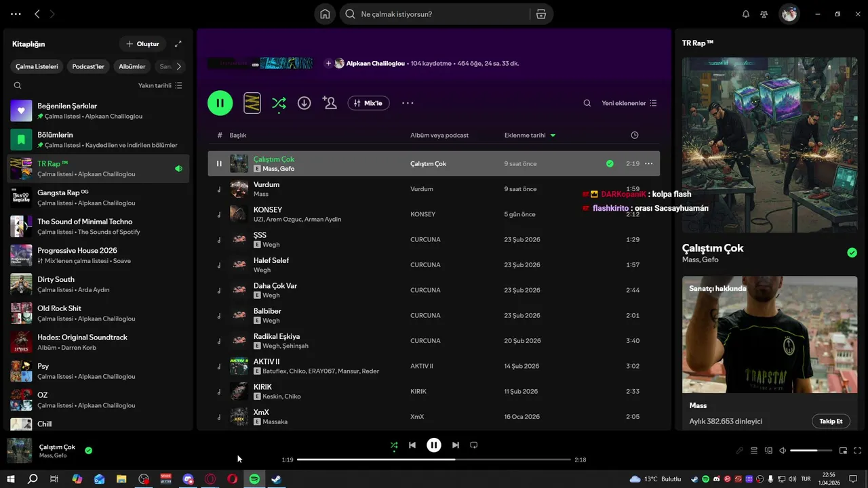Seek on the song progress bar
Viewport: 868px width, 488px height.
tap(434, 460)
